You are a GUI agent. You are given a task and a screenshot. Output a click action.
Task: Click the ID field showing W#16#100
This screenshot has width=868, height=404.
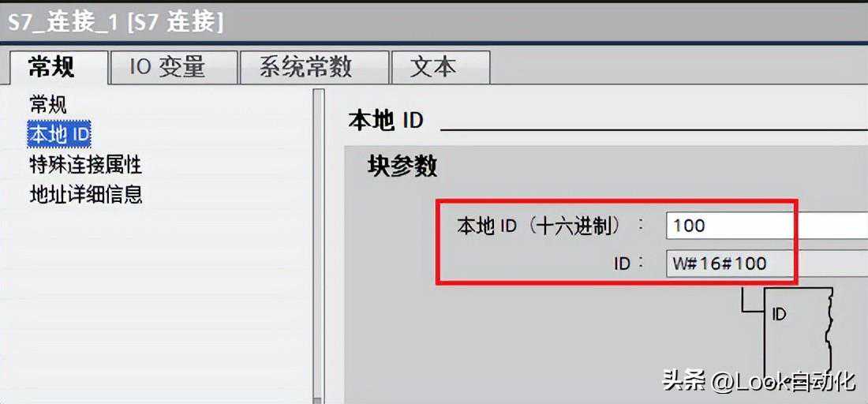pyautogui.click(x=767, y=263)
